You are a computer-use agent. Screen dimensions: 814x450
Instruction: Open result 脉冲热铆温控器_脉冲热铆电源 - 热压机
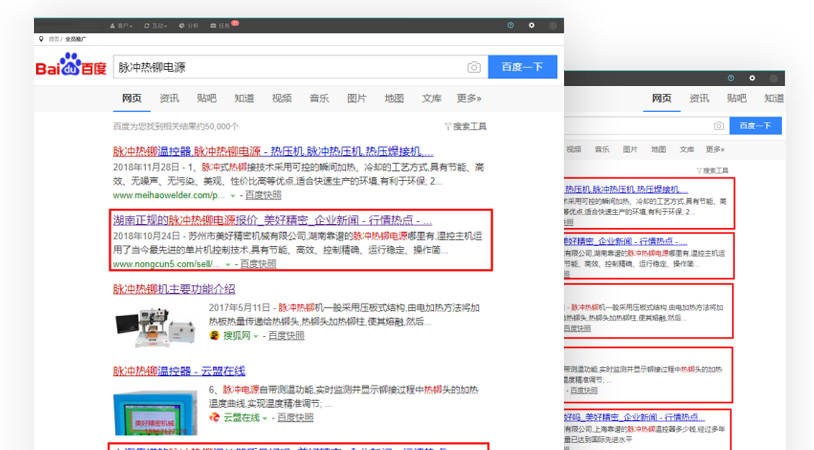point(273,152)
